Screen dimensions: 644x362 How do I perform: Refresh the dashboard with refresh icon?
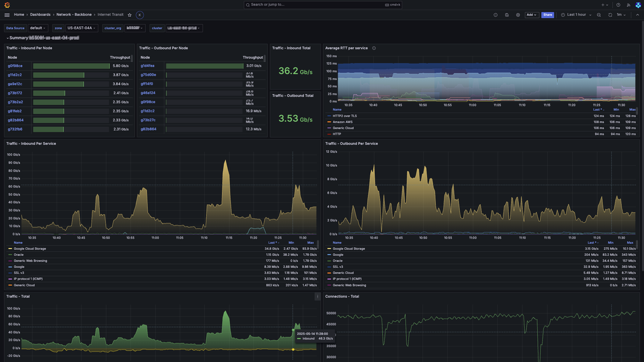coord(610,15)
